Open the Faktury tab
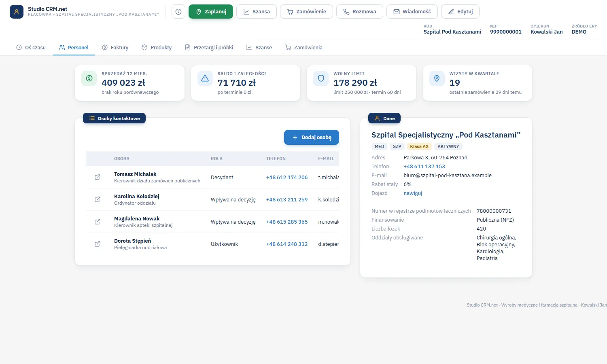Screen dimensions: 607x364 [115, 48]
